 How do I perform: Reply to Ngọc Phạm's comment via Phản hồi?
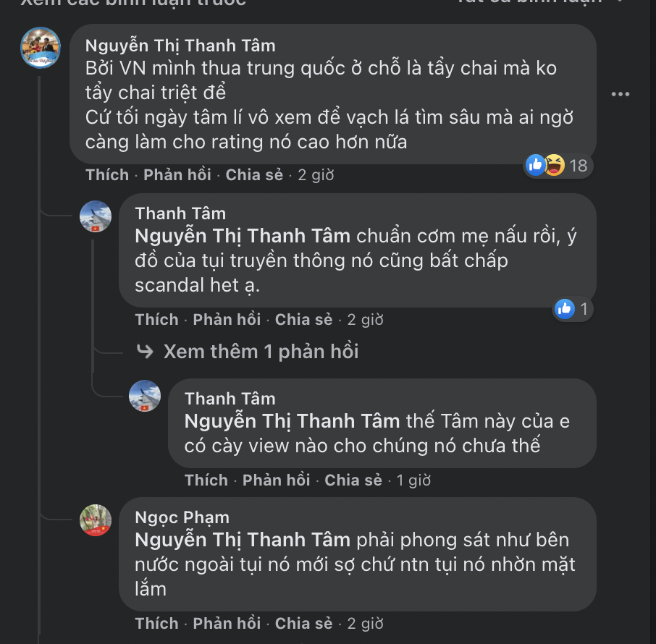tap(227, 623)
